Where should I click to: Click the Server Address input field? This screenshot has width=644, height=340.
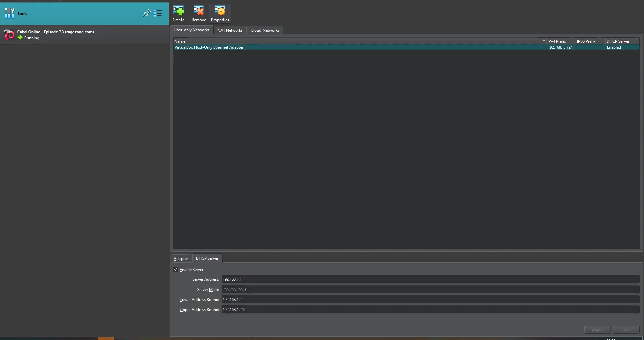pos(430,279)
